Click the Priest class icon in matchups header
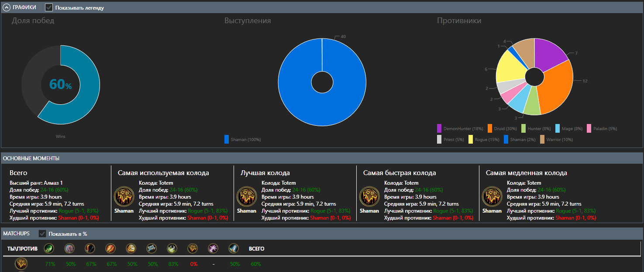Viewport: 644px width, 272px height. 152,248
